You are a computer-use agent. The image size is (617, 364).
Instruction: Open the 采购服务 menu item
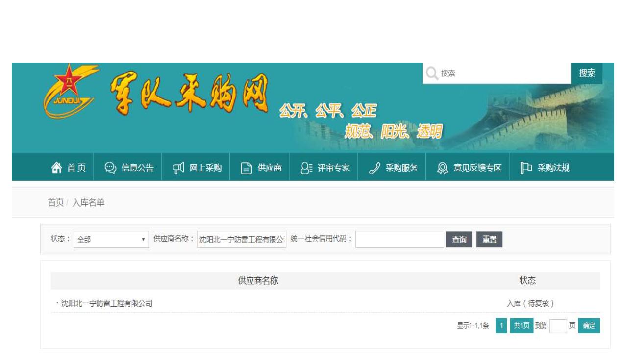click(393, 168)
